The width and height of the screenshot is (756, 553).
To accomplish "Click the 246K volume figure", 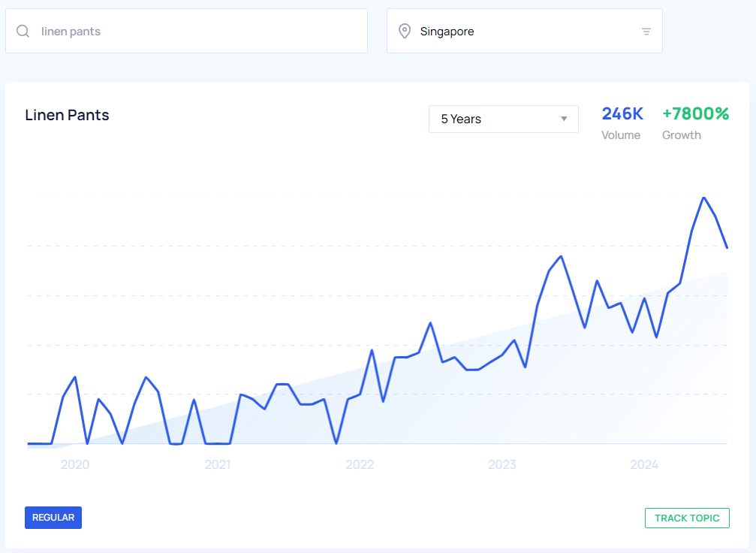I will [622, 114].
